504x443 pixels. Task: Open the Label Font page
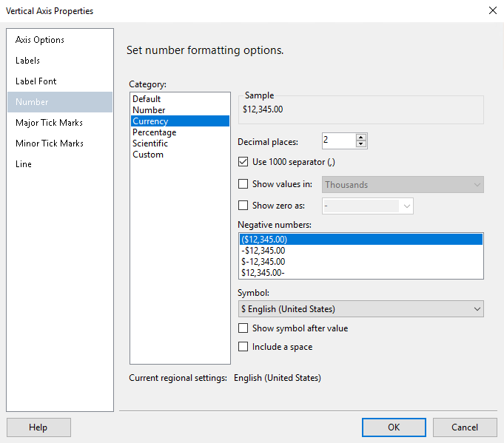click(36, 81)
